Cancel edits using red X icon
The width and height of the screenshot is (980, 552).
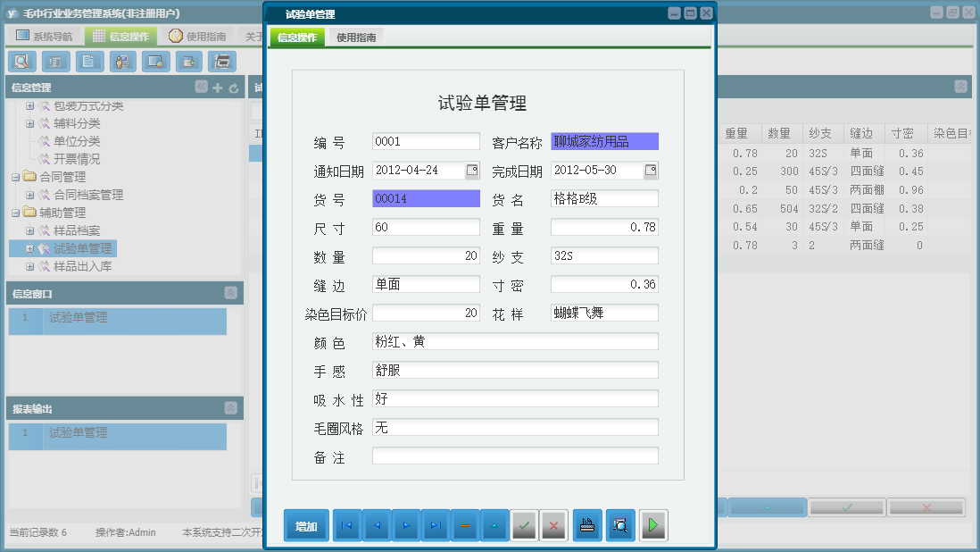pyautogui.click(x=553, y=525)
